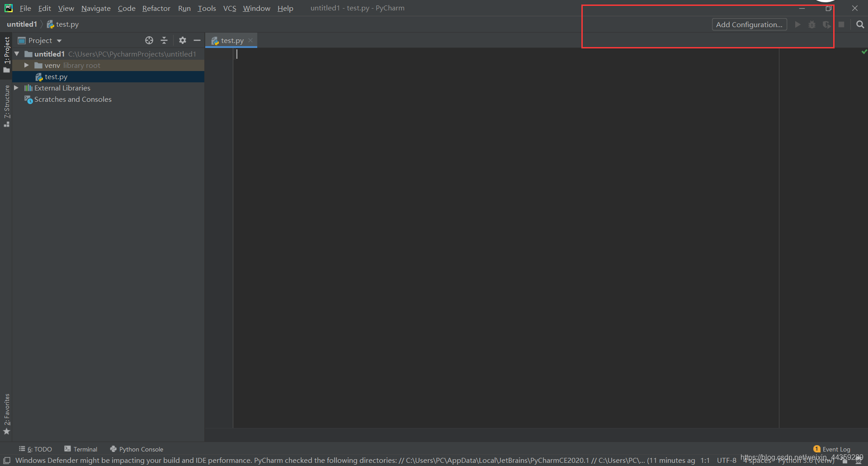The height and width of the screenshot is (466, 868).
Task: Click Add Configuration... button
Action: (749, 24)
